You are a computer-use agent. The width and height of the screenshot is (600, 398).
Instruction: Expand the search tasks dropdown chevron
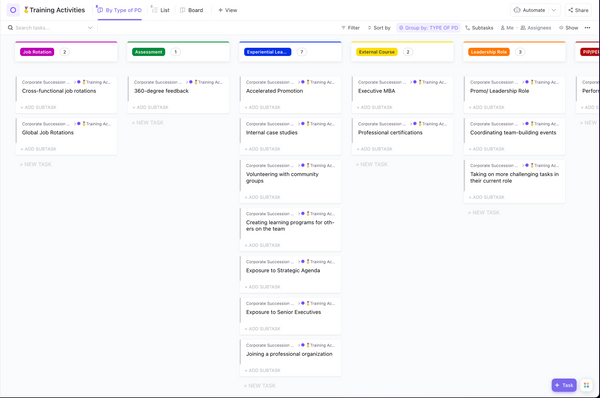point(90,28)
